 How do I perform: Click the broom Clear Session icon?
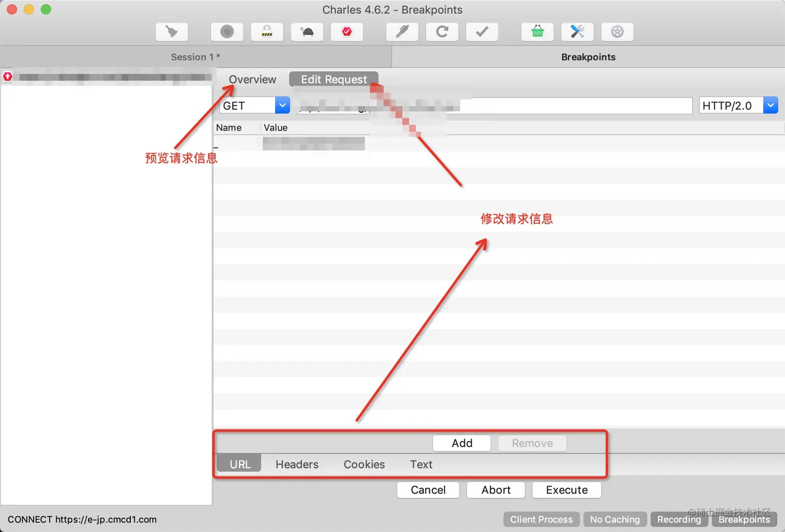coord(172,32)
